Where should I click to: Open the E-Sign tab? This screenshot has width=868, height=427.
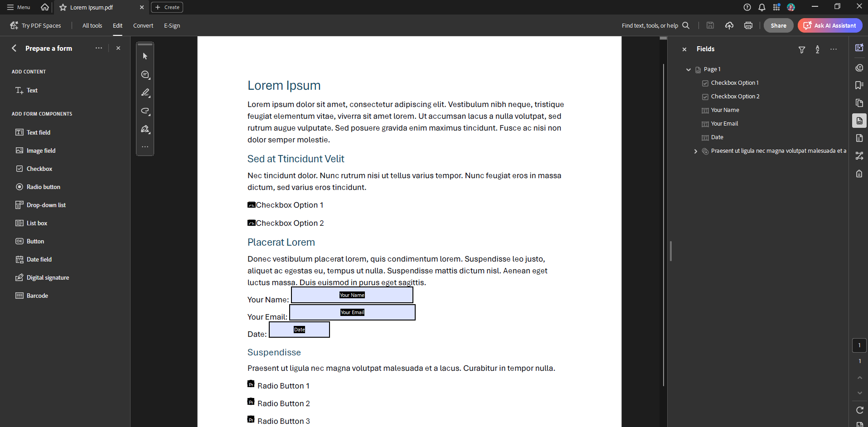[x=172, y=25]
